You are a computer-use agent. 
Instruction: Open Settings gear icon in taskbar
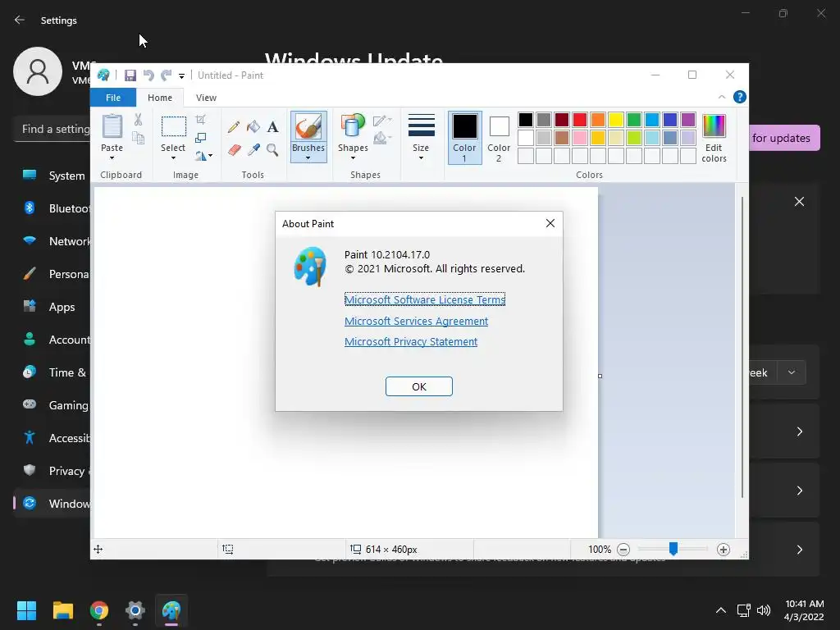point(135,610)
